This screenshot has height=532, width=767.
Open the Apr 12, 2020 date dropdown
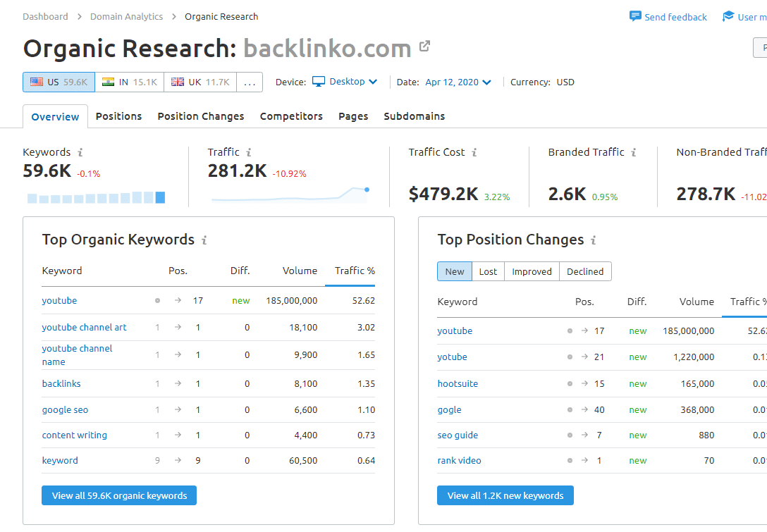(458, 82)
